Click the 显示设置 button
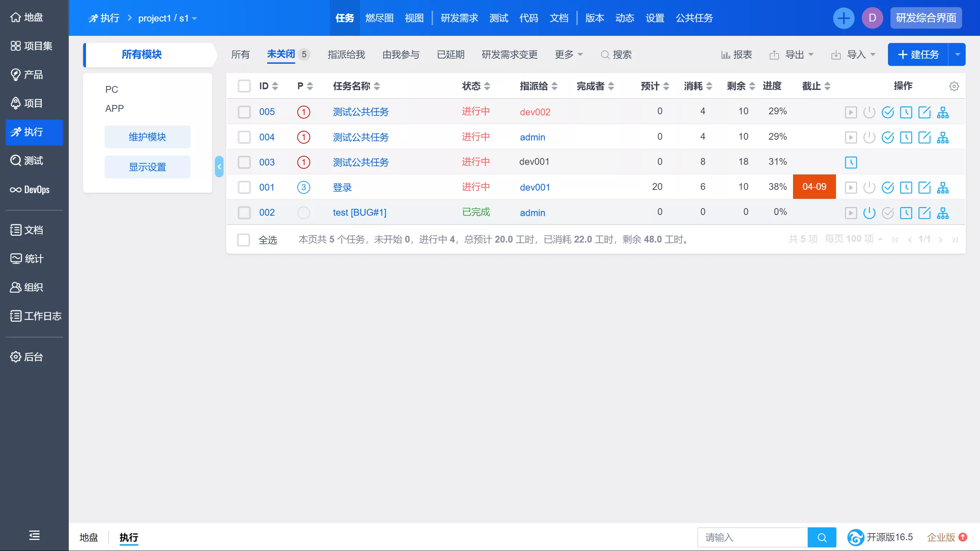 click(x=147, y=167)
